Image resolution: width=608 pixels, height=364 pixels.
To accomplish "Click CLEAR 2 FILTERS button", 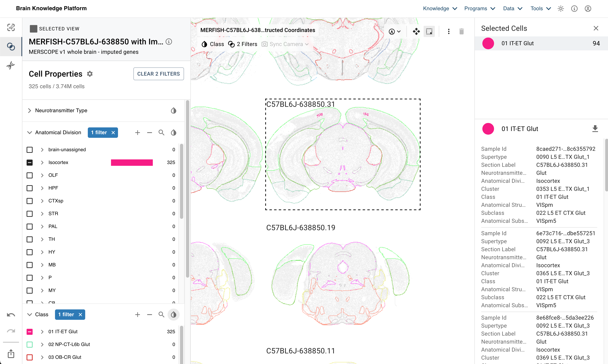I will [158, 74].
